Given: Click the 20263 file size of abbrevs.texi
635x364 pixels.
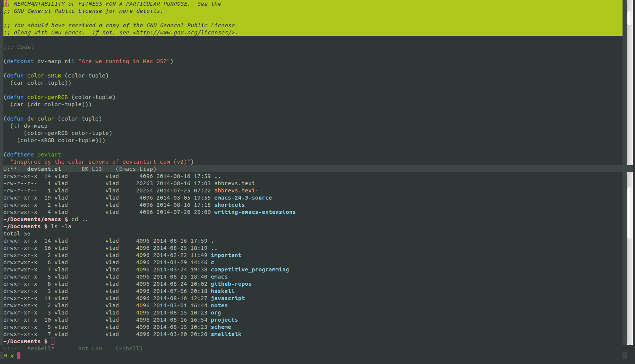Looking at the screenshot, I should 144,183.
